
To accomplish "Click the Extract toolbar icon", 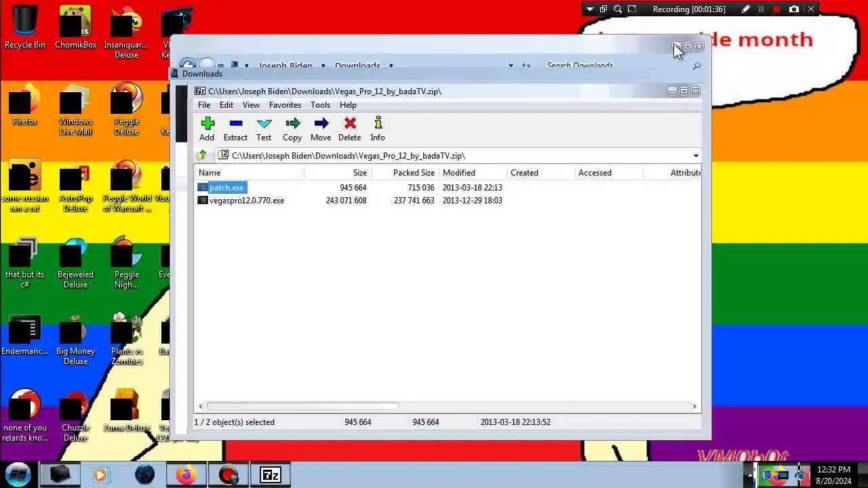I will pyautogui.click(x=235, y=129).
